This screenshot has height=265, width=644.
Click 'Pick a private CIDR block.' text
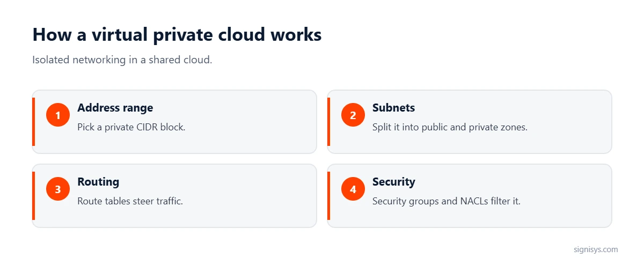point(131,128)
